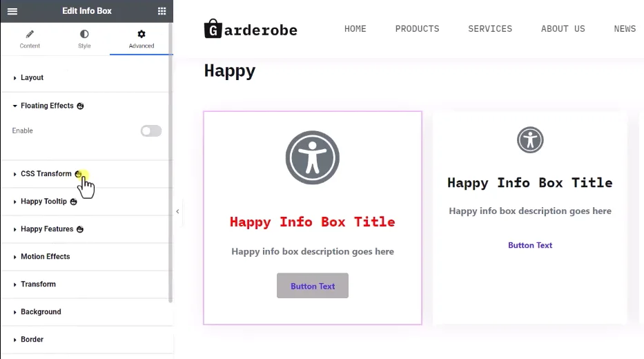The width and height of the screenshot is (644, 359).
Task: Expand the Layout section
Action: click(86, 77)
